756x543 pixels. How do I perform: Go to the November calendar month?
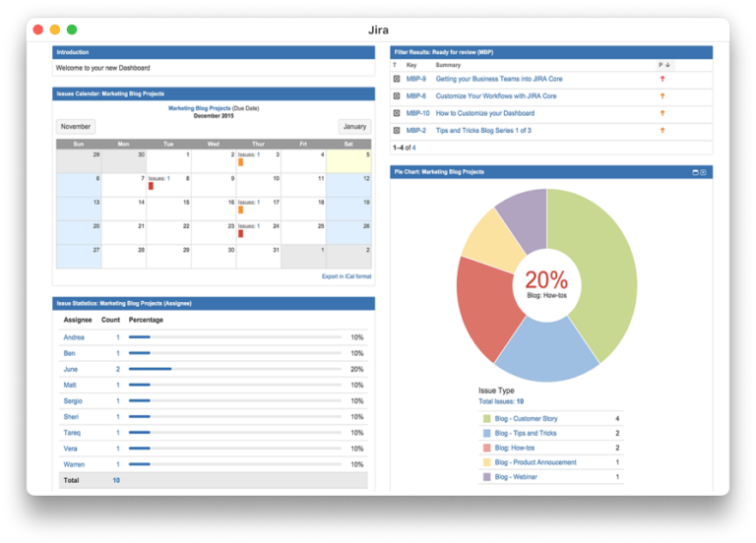pos(76,127)
